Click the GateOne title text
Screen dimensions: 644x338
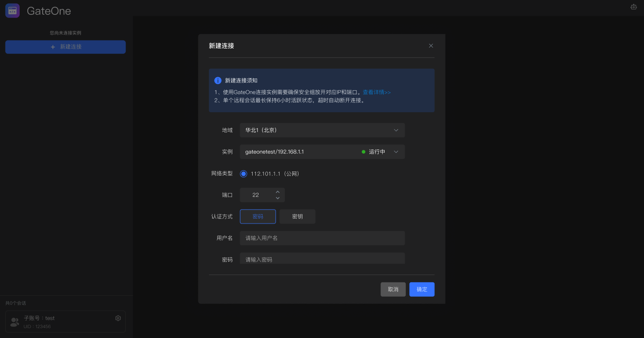pyautogui.click(x=49, y=11)
